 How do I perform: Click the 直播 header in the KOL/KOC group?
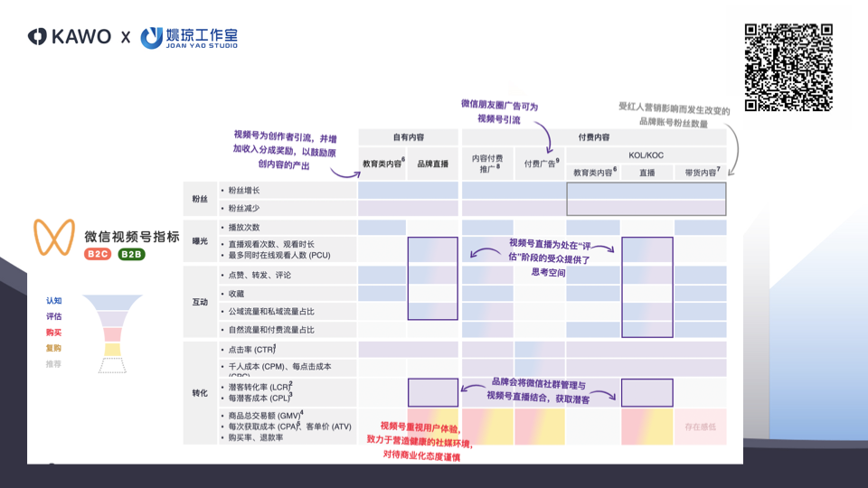pos(647,173)
